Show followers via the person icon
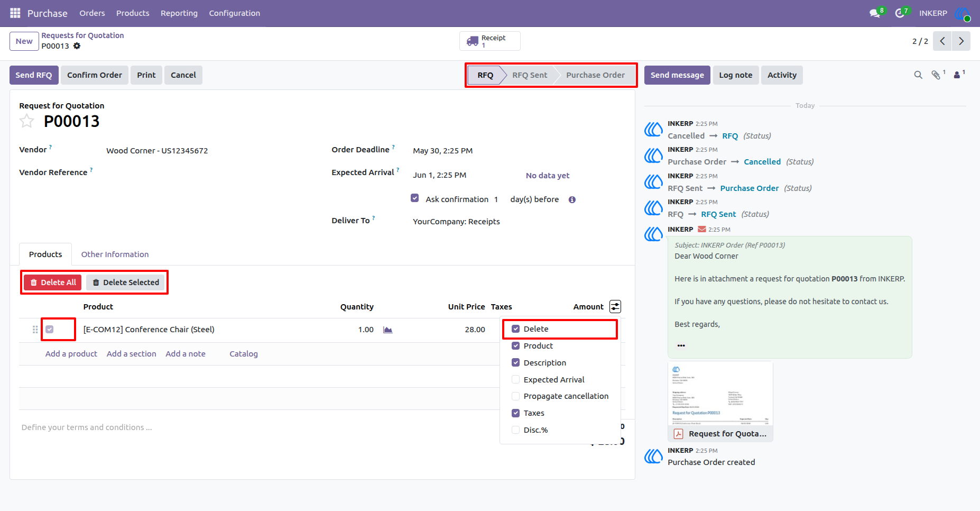Screen dimensions: 980x511 coord(957,75)
